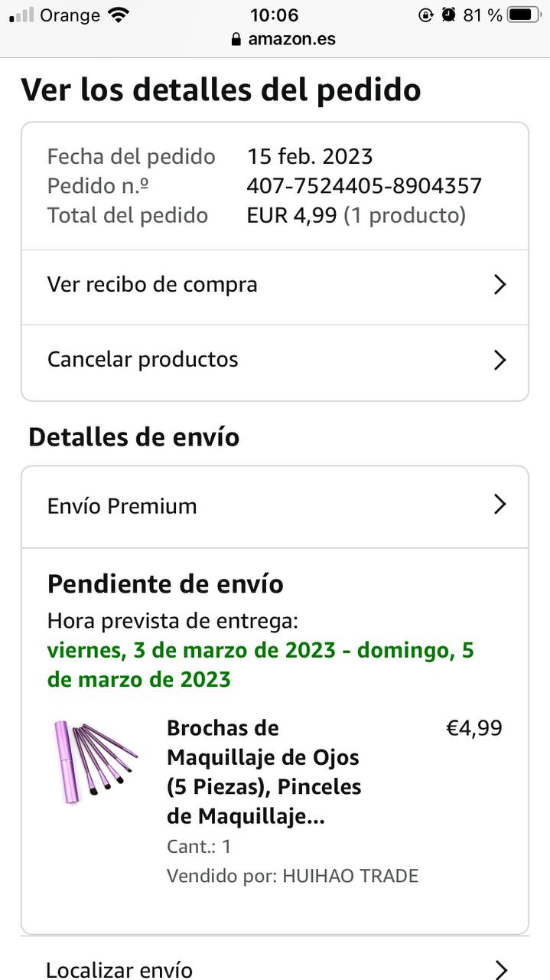Expand Envío Premium using its arrow
The height and width of the screenshot is (980, 550).
click(x=500, y=505)
